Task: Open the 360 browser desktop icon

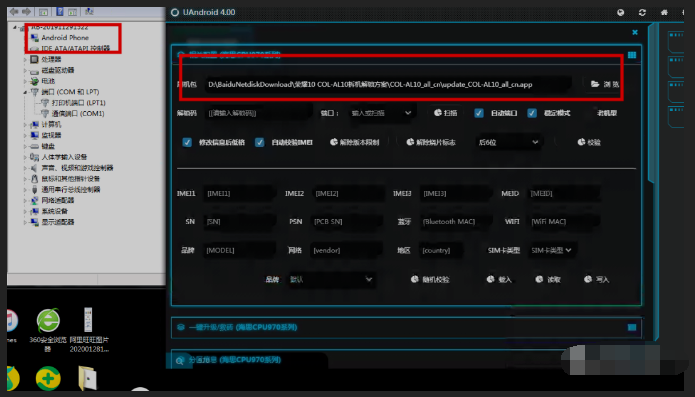Action: coord(48,330)
